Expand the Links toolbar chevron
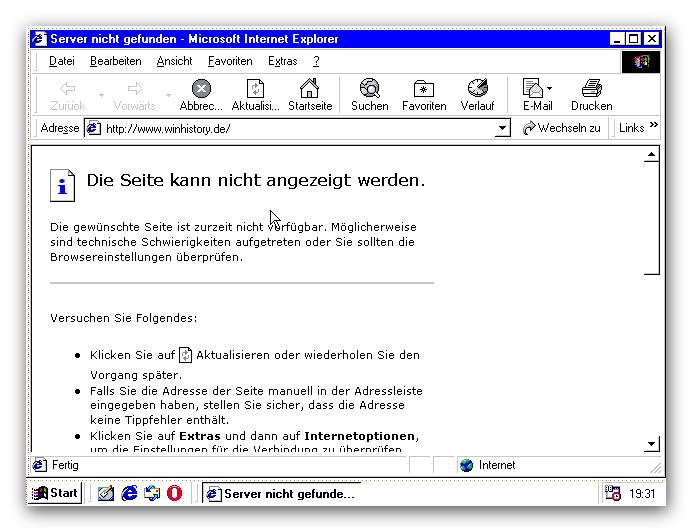The image size is (692, 532). [654, 126]
